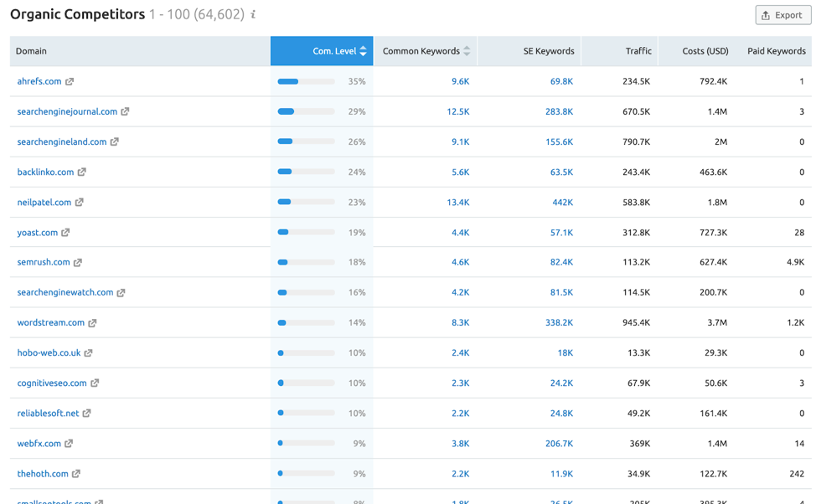Sort by Com. Level column arrows
816x504 pixels.
(x=364, y=51)
